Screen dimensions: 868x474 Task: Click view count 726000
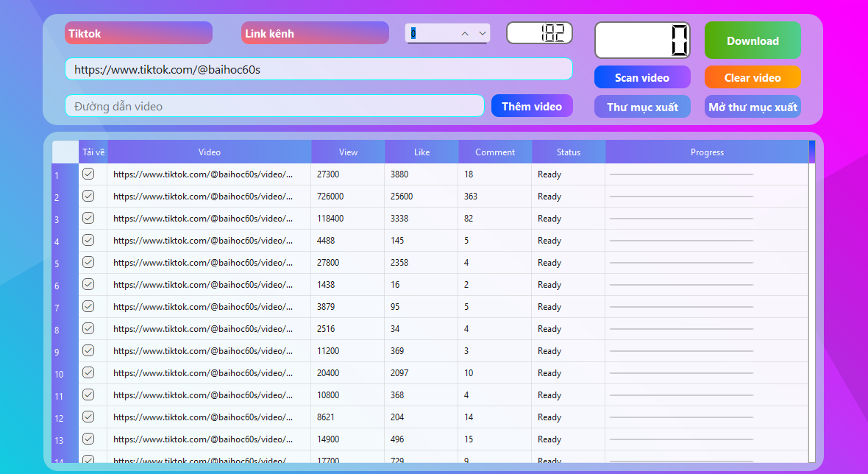330,196
